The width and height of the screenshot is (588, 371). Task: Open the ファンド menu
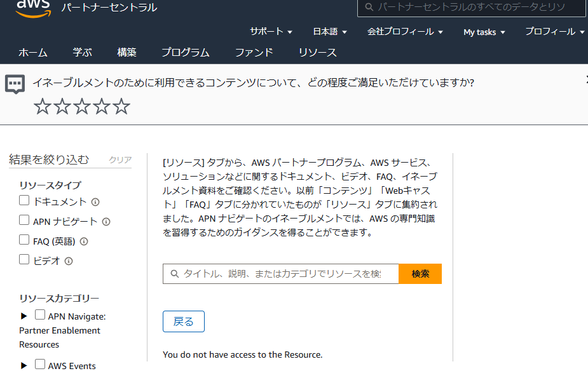(x=254, y=53)
